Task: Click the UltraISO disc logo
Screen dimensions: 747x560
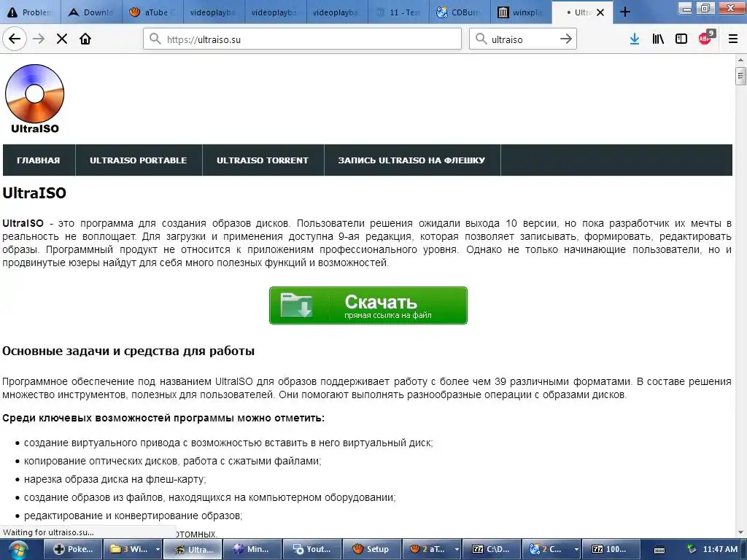Action: 35,99
